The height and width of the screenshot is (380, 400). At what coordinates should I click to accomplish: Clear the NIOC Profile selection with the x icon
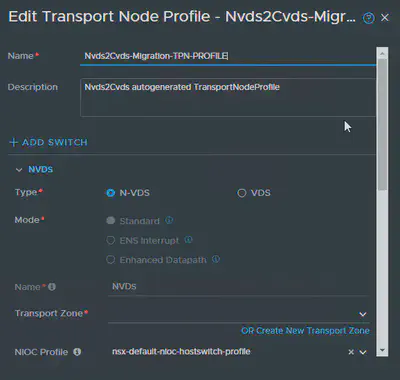tap(351, 352)
